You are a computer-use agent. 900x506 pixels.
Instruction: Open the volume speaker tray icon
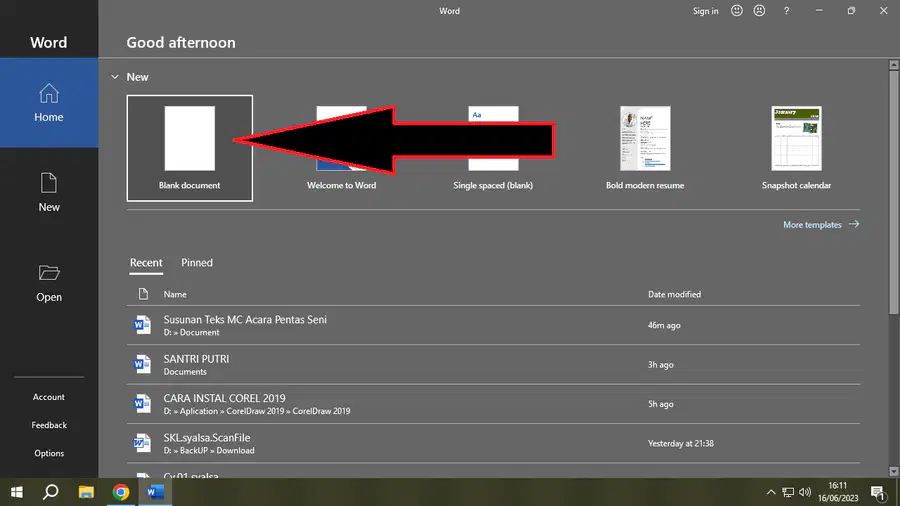pyautogui.click(x=805, y=492)
